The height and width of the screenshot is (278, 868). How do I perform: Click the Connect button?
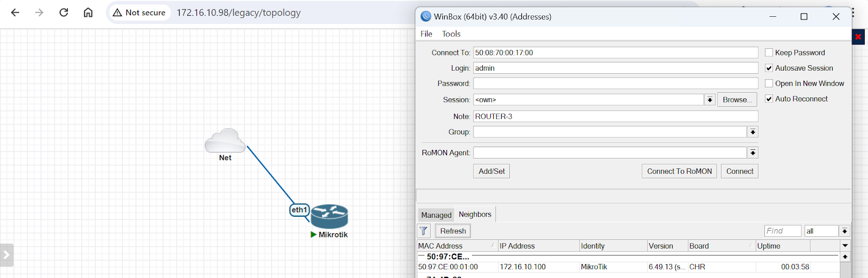point(739,171)
